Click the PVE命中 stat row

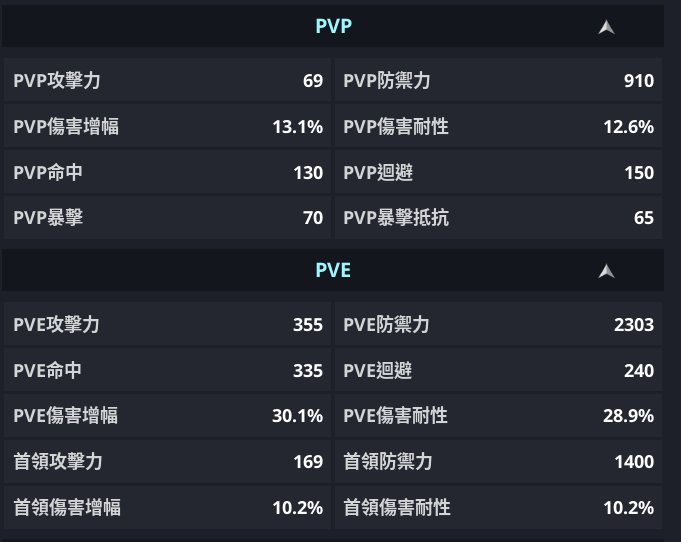coord(167,371)
